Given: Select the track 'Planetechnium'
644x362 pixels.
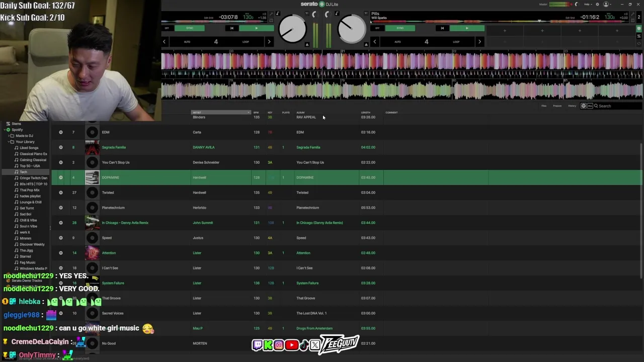Looking at the screenshot, I should pos(113,208).
